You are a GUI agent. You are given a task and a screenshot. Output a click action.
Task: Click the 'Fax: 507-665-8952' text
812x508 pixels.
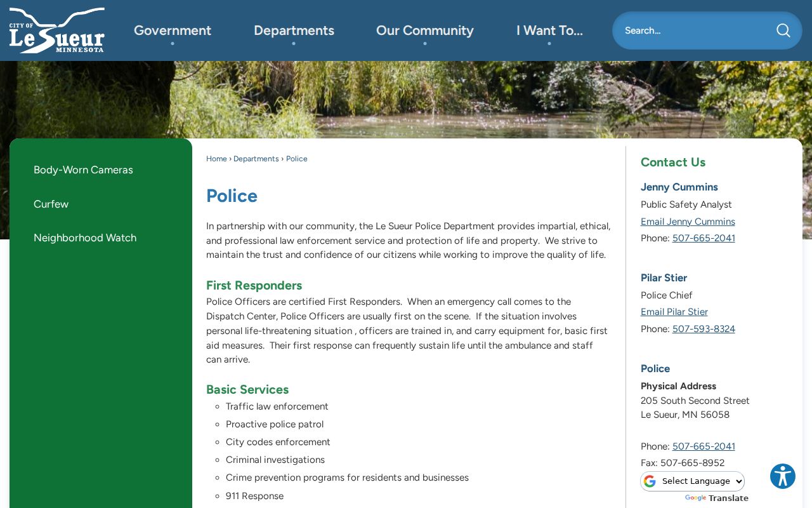coord(683,463)
